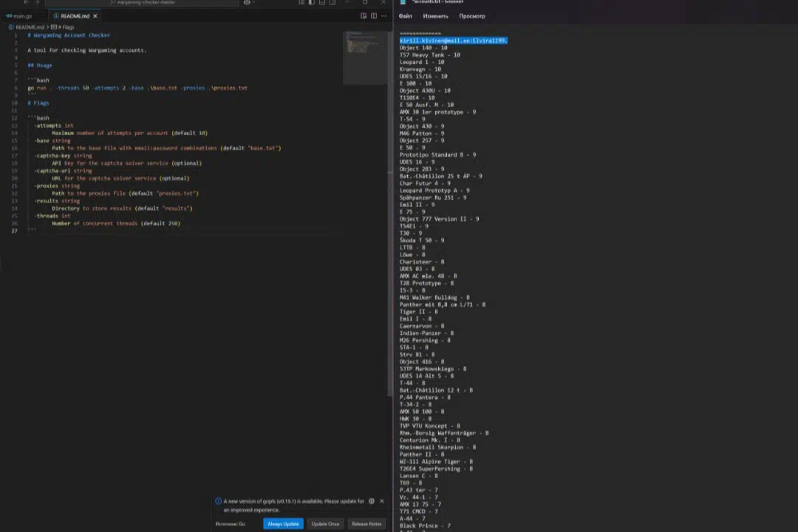This screenshot has height=532, width=798.
Task: Expand the Copilot dropdown arrow in title bar
Action: pyautogui.click(x=253, y=2)
